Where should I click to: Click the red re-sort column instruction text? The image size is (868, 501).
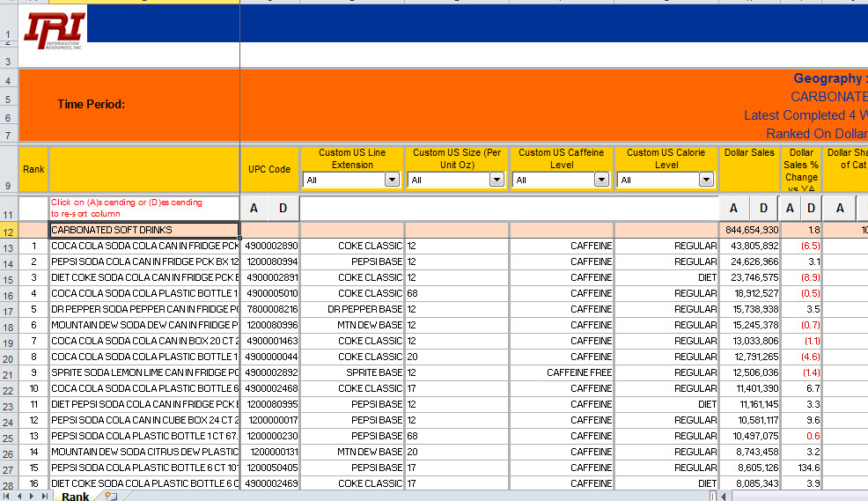tap(126, 208)
